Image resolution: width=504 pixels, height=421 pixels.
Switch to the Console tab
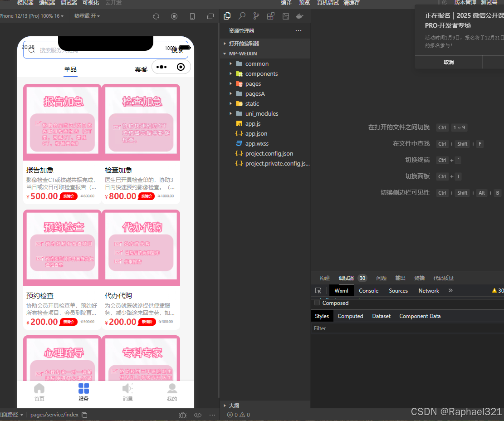pos(368,290)
